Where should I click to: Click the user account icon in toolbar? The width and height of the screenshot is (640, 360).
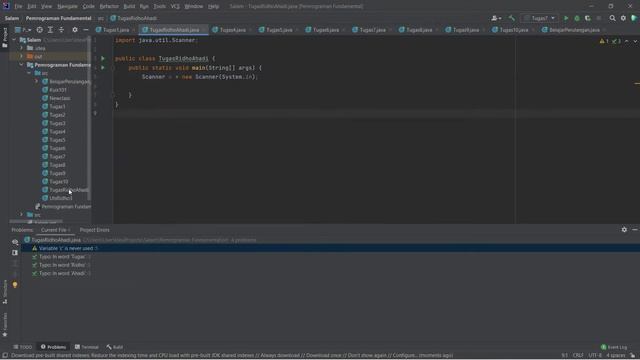click(496, 18)
